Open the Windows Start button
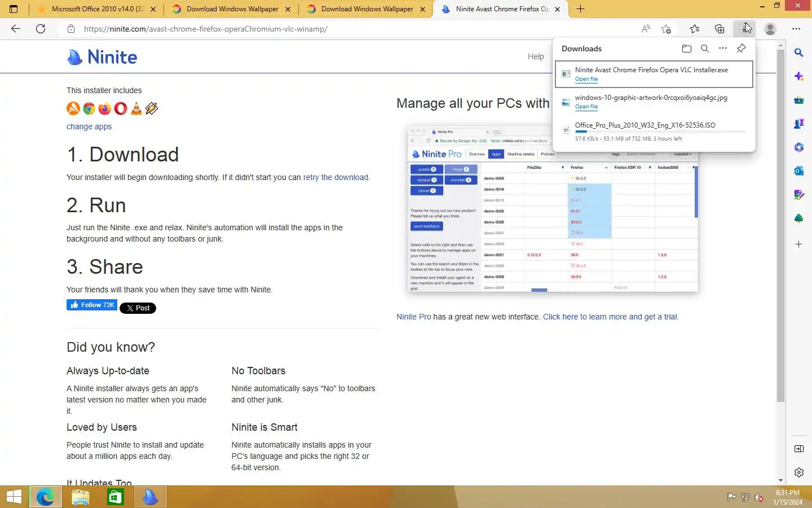This screenshot has height=508, width=812. click(14, 497)
